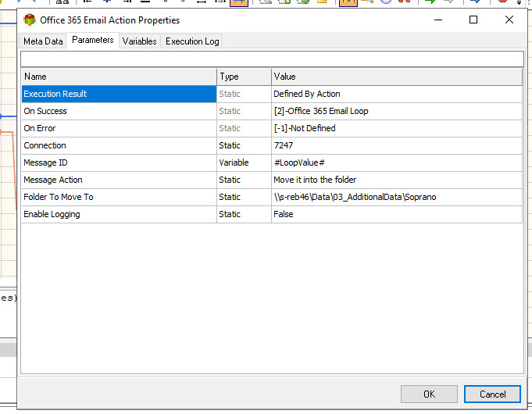
Task: Select the On Error parameter name
Action: pyautogui.click(x=119, y=128)
